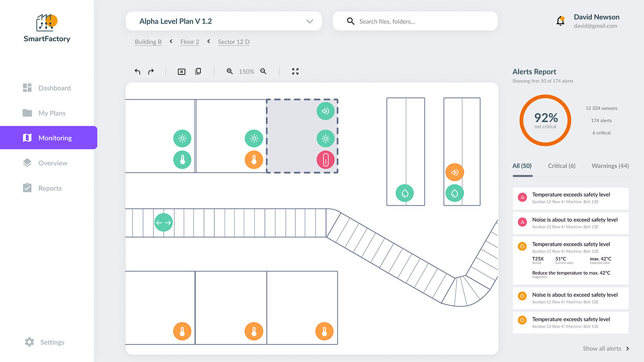Image resolution: width=644 pixels, height=362 pixels.
Task: Expand the Show all alerts link
Action: tap(602, 348)
